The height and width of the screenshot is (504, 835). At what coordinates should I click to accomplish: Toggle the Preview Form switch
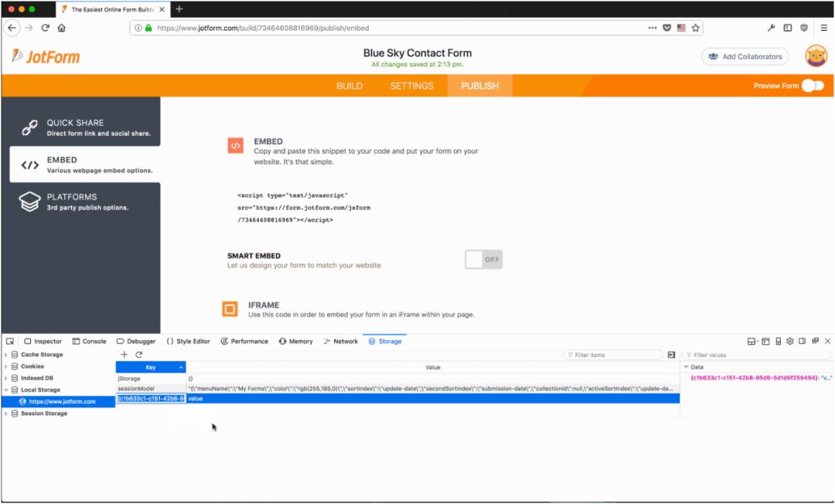click(x=813, y=86)
